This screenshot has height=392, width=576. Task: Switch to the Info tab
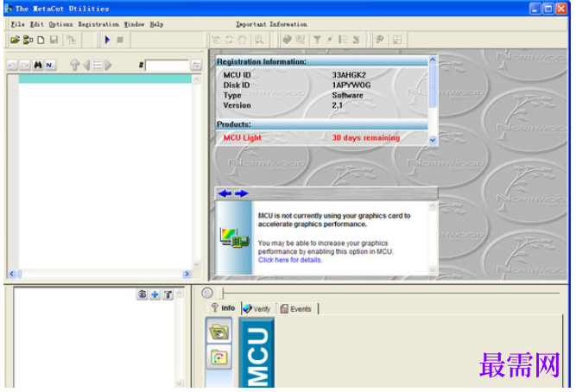(224, 308)
